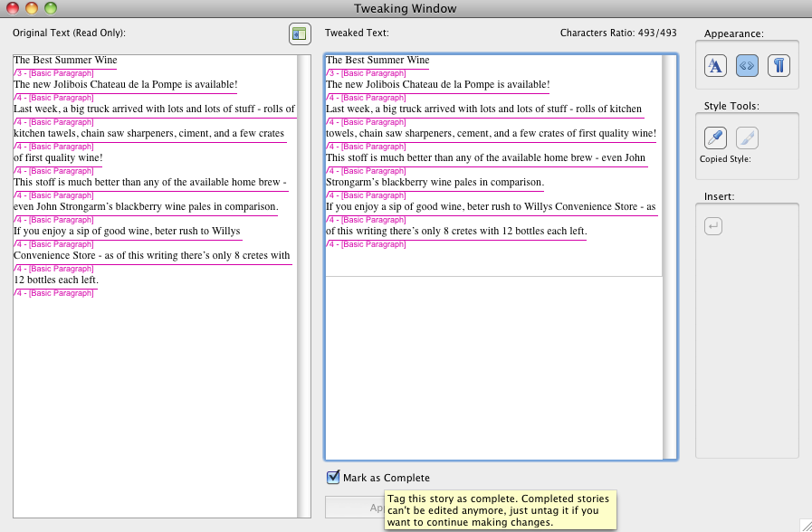Click the tweaked line 'Strongarm's blackberry wine pales'
Image resolution: width=812 pixels, height=532 pixels.
435,183
